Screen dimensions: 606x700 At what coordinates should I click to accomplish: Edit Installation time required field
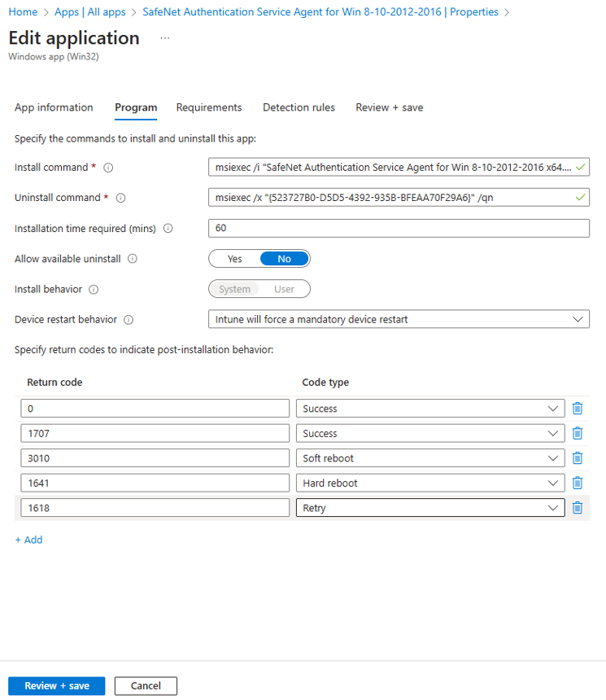(x=399, y=228)
